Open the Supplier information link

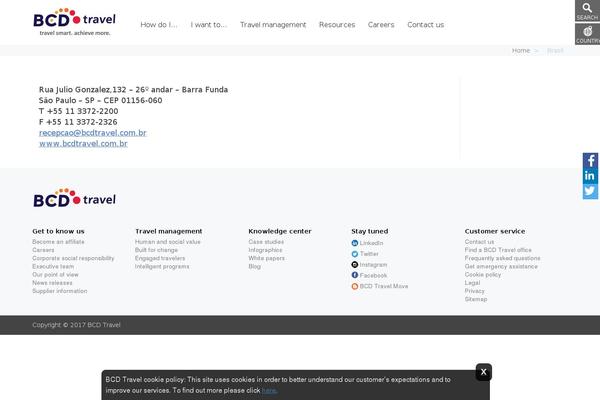[60, 291]
